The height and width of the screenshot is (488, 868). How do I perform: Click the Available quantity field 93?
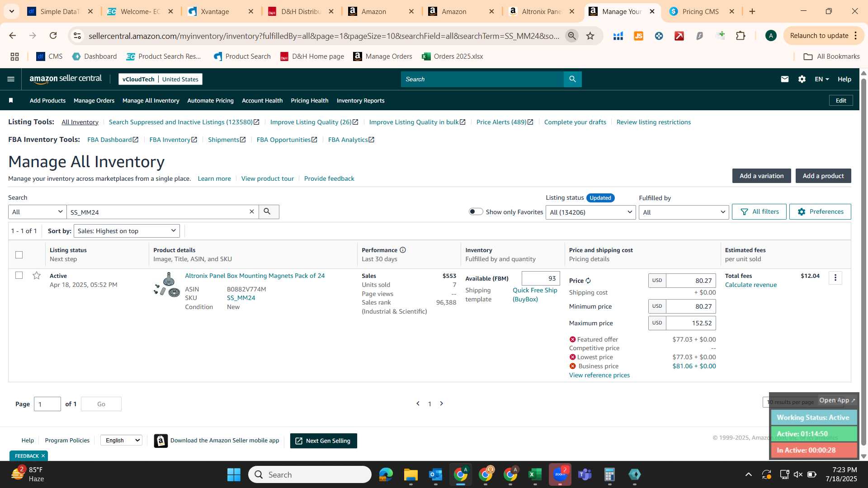(x=541, y=278)
